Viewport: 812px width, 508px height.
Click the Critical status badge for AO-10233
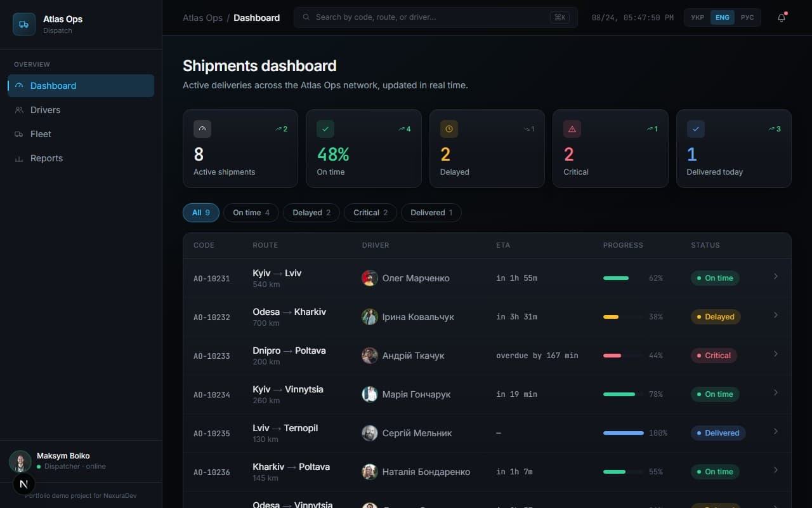click(714, 356)
